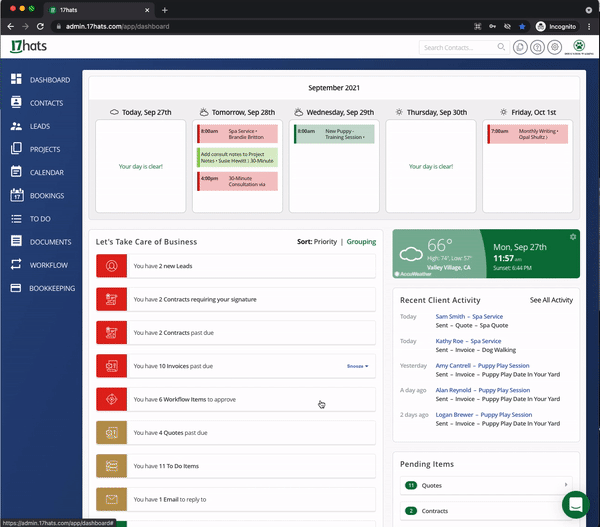Click See All Activity link

[551, 300]
